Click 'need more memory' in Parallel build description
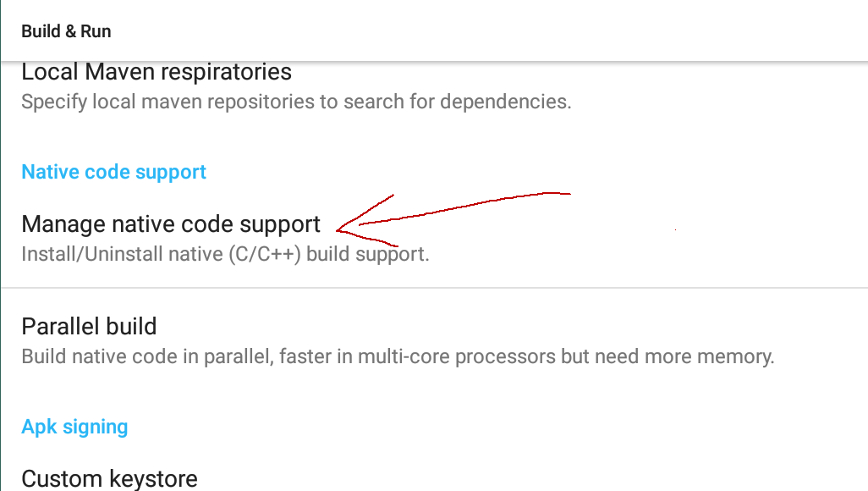868x491 pixels. (x=684, y=356)
